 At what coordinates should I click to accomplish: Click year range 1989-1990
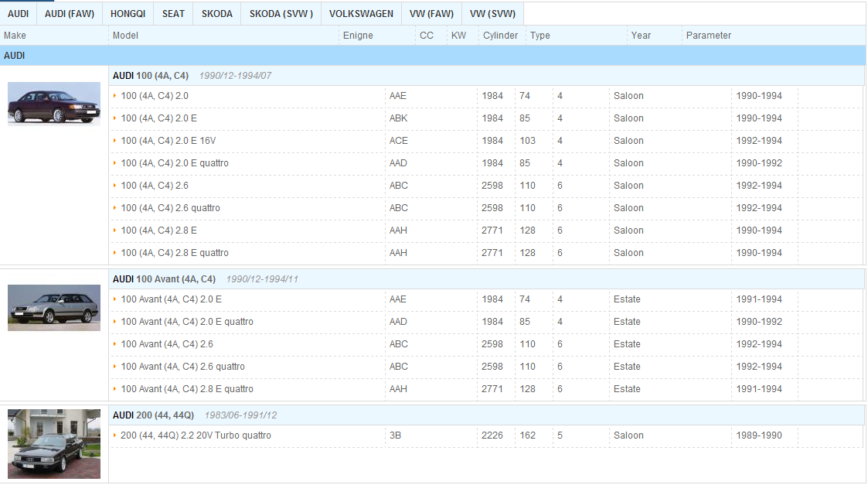759,435
